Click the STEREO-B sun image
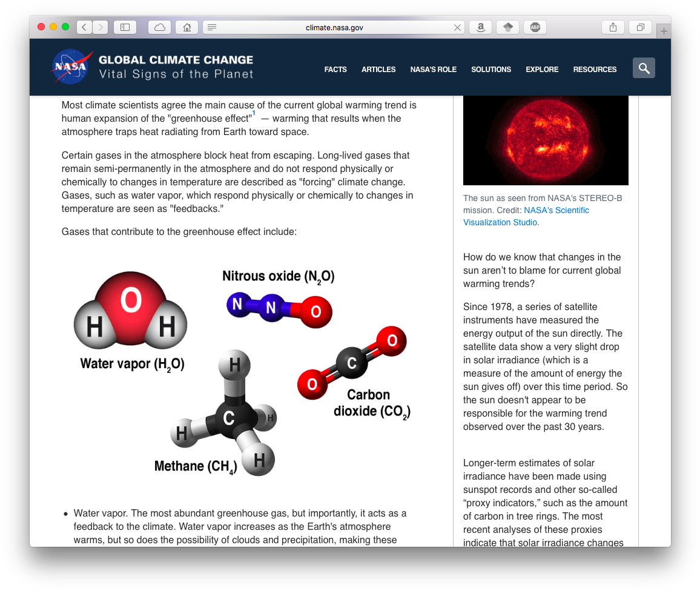 [546, 139]
